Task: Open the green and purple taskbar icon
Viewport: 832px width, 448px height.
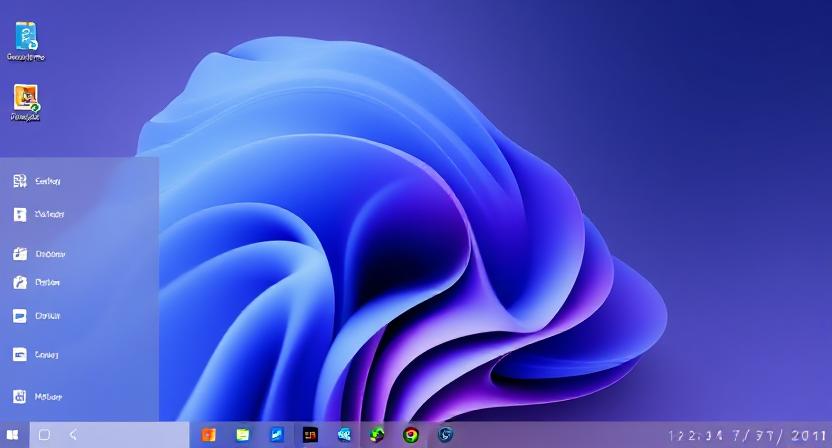Action: click(377, 435)
